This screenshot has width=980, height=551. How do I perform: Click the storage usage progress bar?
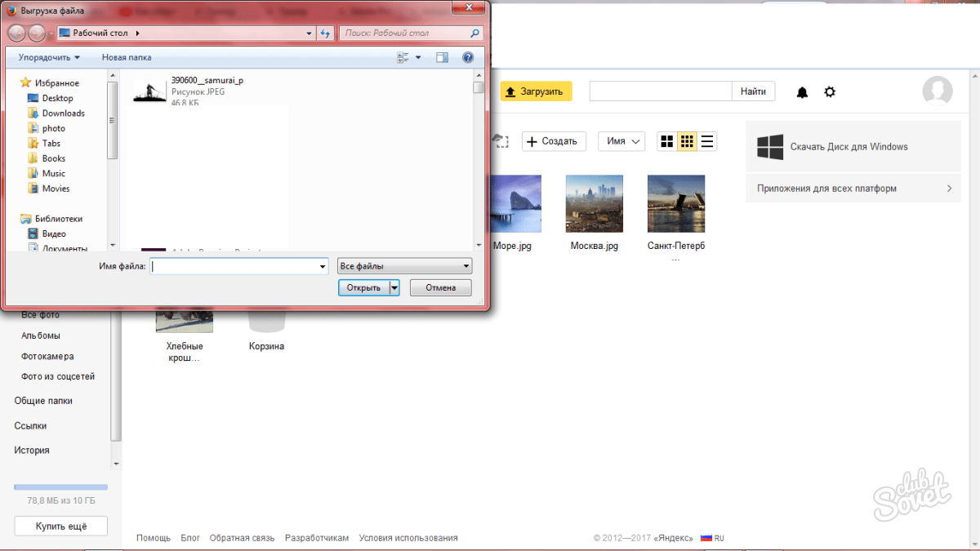point(60,487)
